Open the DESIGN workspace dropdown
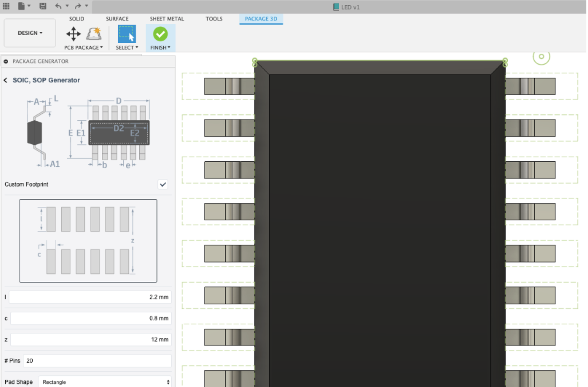This screenshot has height=387, width=588. (x=30, y=33)
